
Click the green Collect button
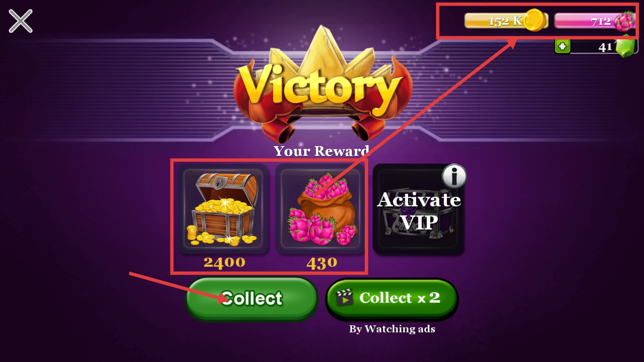(252, 299)
